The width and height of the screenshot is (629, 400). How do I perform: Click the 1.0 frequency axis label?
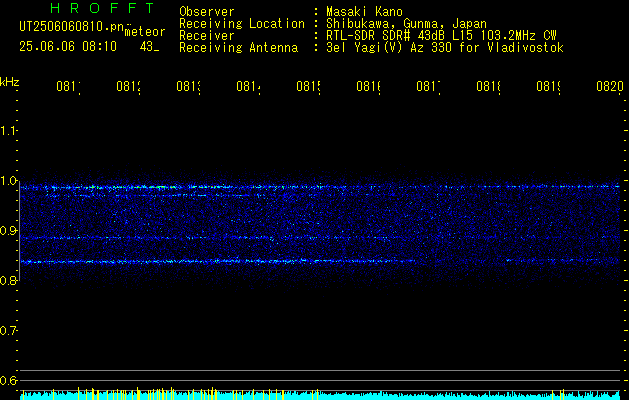pyautogui.click(x=8, y=181)
